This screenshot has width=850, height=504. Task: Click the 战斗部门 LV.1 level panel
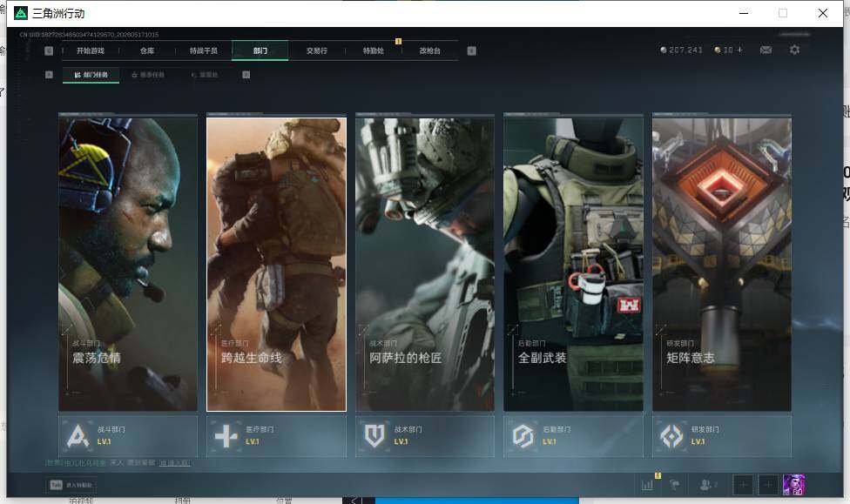(128, 436)
